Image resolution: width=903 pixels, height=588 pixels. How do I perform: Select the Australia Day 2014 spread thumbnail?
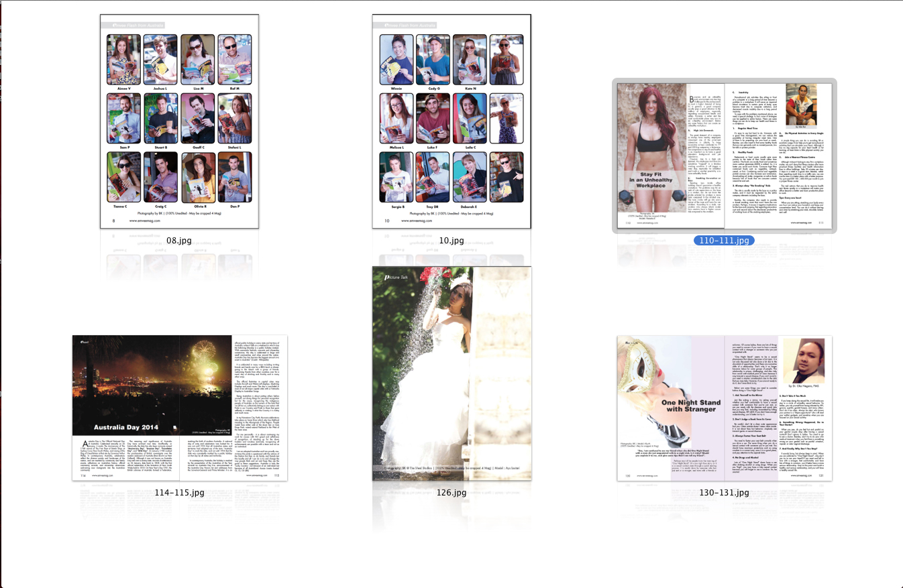(x=180, y=389)
